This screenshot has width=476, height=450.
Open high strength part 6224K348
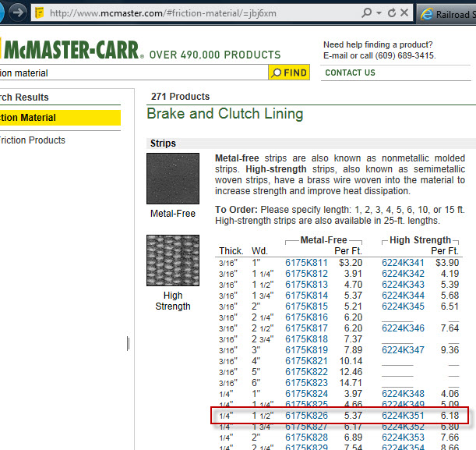click(403, 394)
